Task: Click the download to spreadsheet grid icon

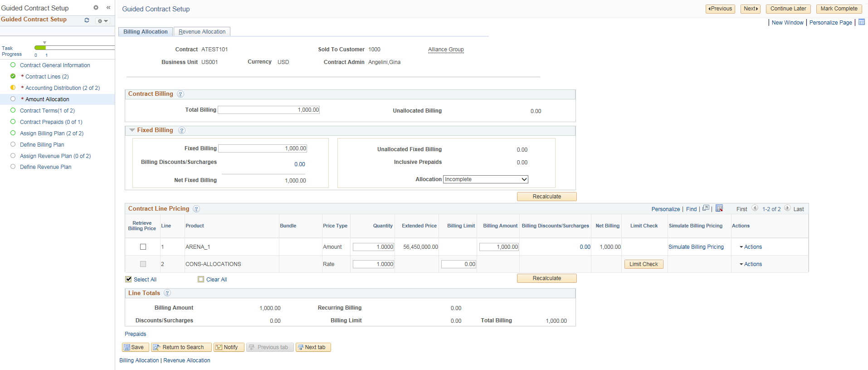Action: 719,208
